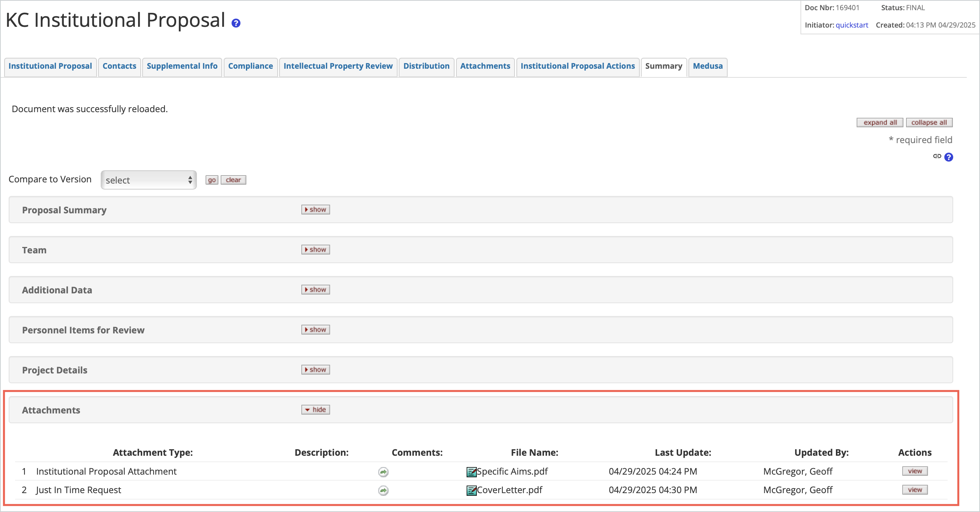Click the clear button next to go
This screenshot has width=980, height=512.
pyautogui.click(x=233, y=180)
